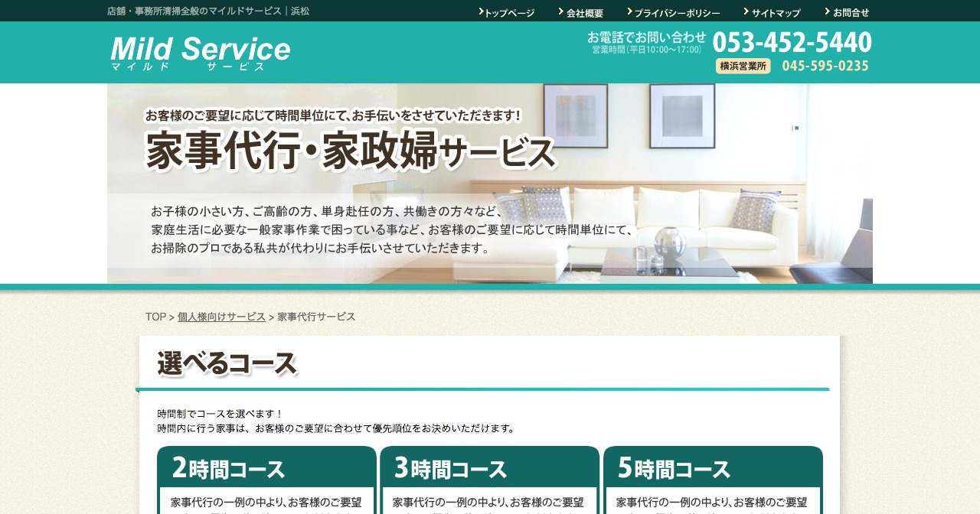
Task: Select the お問合せ navigation item
Action: pyautogui.click(x=850, y=13)
